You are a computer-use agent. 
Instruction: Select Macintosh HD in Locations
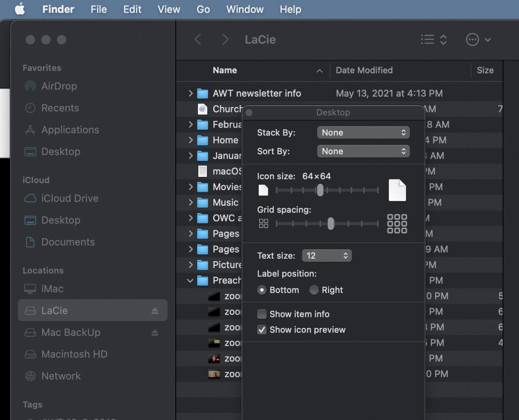pos(74,354)
